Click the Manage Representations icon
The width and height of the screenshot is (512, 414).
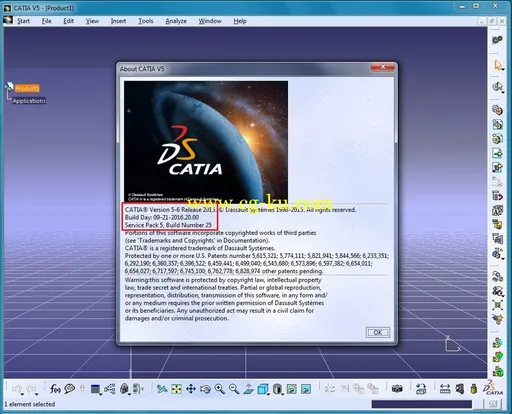[x=497, y=239]
